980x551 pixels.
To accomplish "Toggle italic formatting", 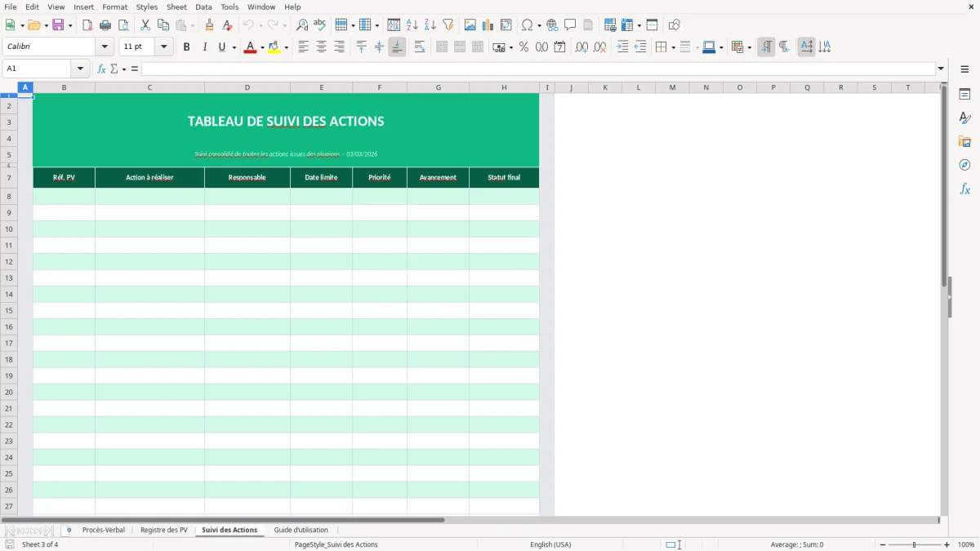I will [x=205, y=47].
